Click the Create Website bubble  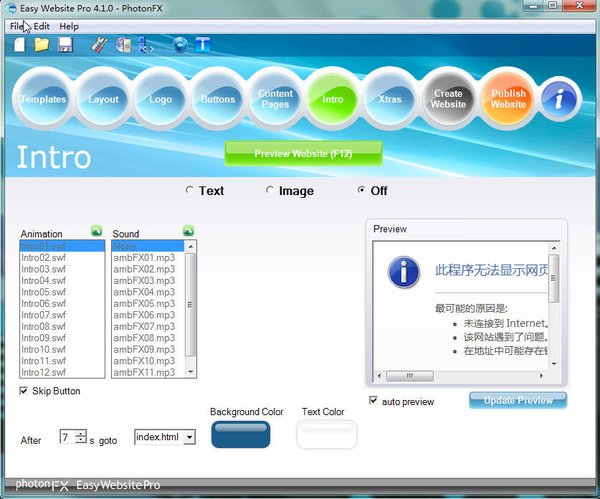[448, 99]
